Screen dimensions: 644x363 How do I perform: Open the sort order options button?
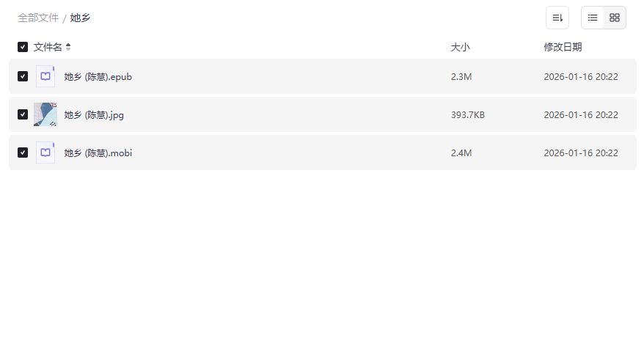(557, 18)
